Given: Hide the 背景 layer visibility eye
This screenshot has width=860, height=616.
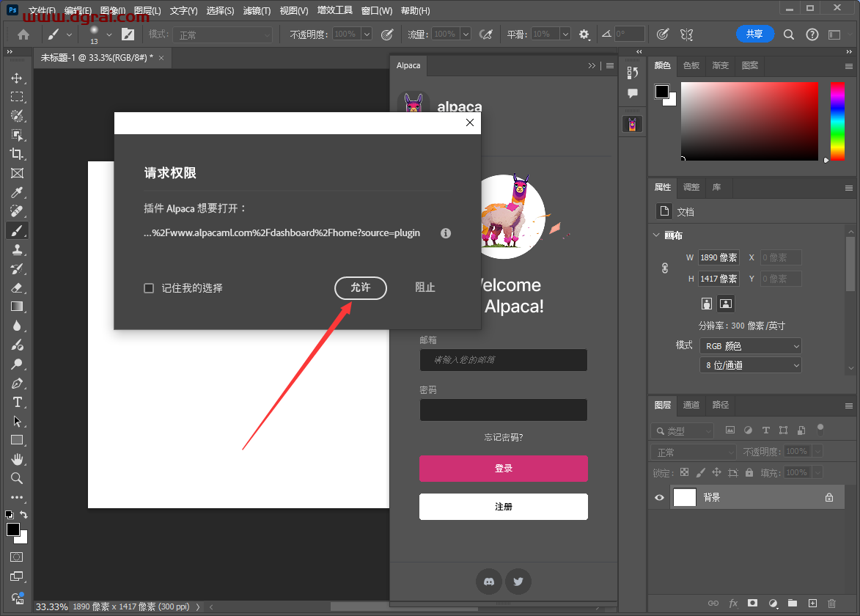Looking at the screenshot, I should [x=659, y=497].
